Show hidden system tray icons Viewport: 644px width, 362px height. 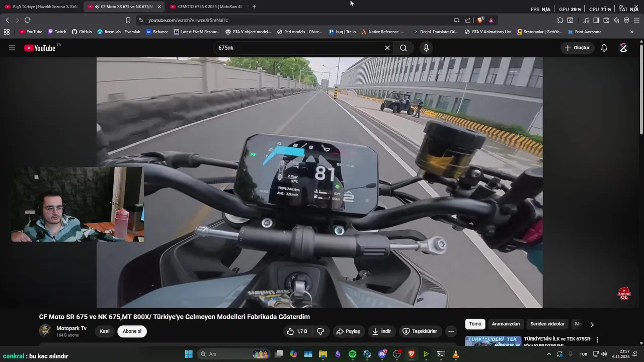pos(549,354)
